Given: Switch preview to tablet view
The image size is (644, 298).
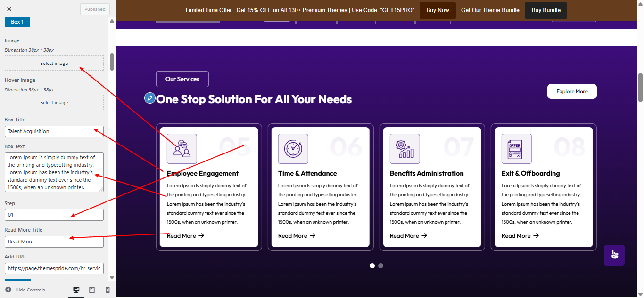Looking at the screenshot, I should click(x=91, y=290).
